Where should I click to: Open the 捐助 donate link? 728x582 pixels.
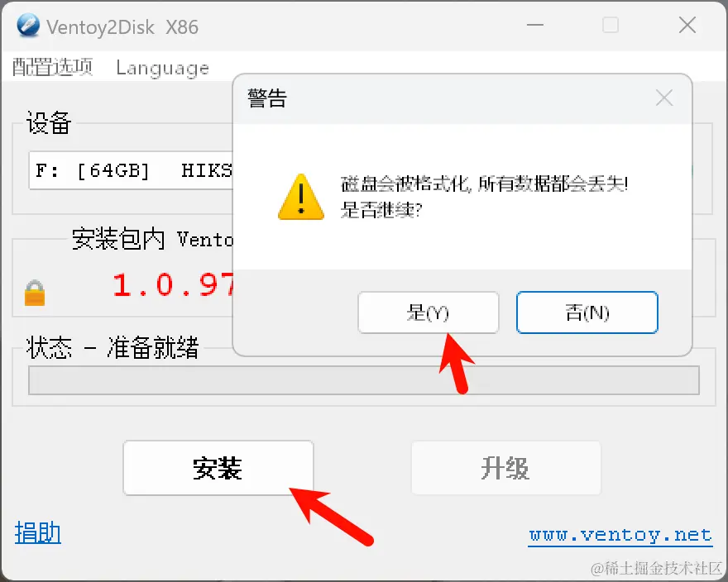(x=37, y=532)
